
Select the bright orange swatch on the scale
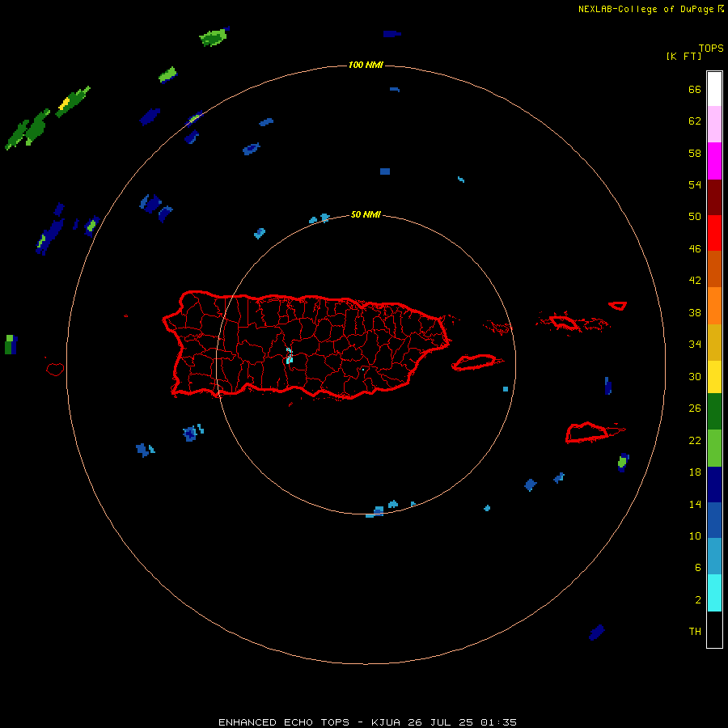coord(714,306)
